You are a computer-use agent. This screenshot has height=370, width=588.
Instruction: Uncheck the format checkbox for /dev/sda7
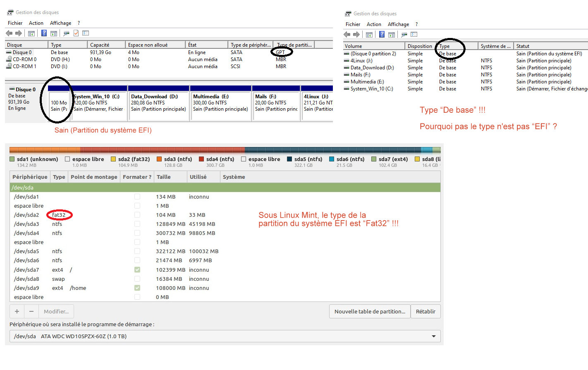click(x=137, y=270)
